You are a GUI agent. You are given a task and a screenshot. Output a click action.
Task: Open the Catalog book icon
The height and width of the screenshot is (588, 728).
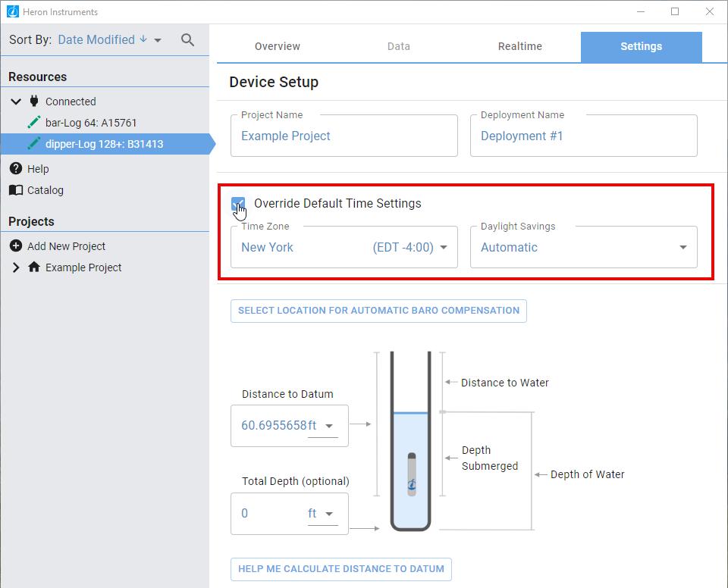(x=16, y=190)
